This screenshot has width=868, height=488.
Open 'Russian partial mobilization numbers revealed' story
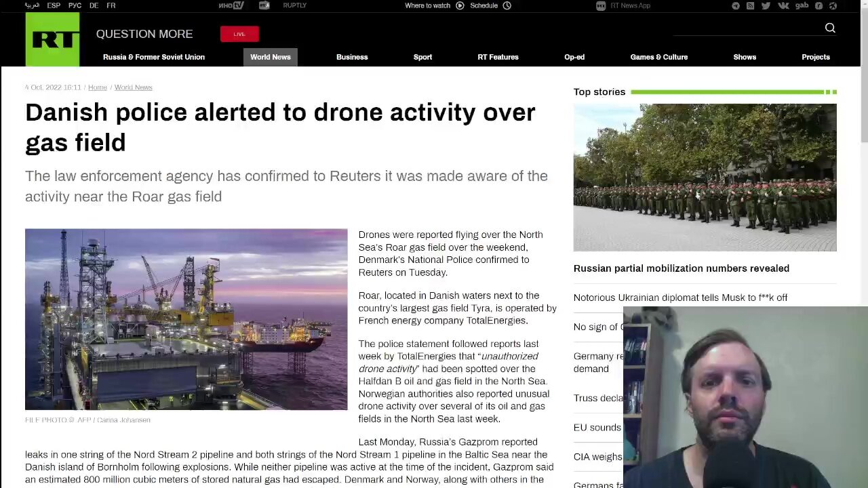(x=682, y=268)
